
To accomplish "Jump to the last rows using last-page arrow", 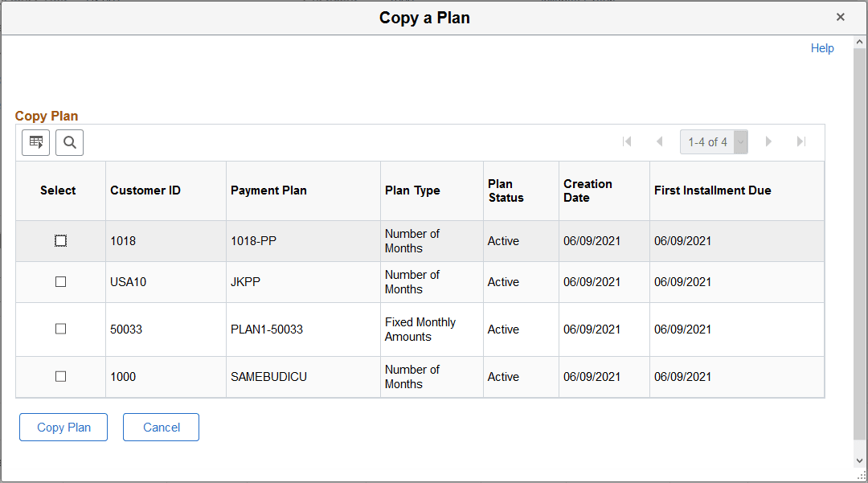I will (x=800, y=141).
